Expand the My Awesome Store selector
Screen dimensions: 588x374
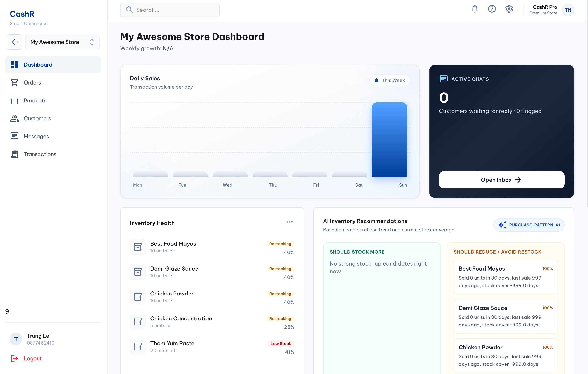coord(62,42)
